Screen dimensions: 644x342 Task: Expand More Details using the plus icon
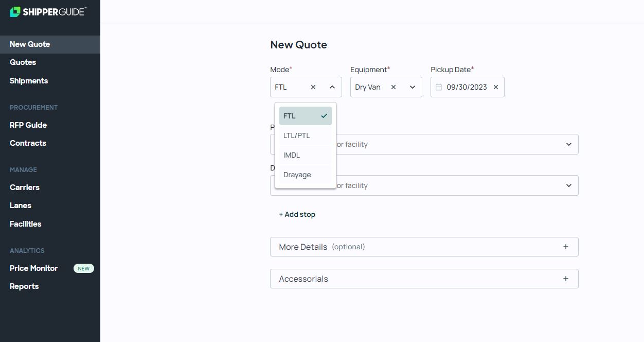565,247
